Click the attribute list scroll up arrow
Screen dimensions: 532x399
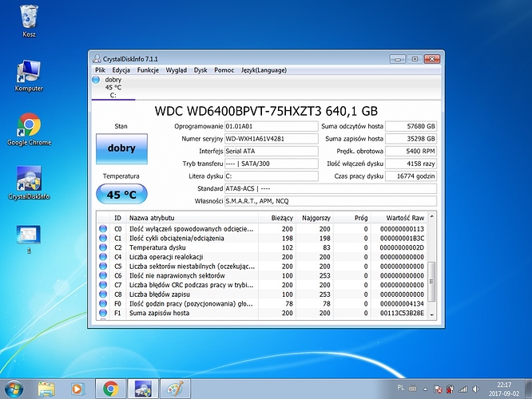pos(432,216)
